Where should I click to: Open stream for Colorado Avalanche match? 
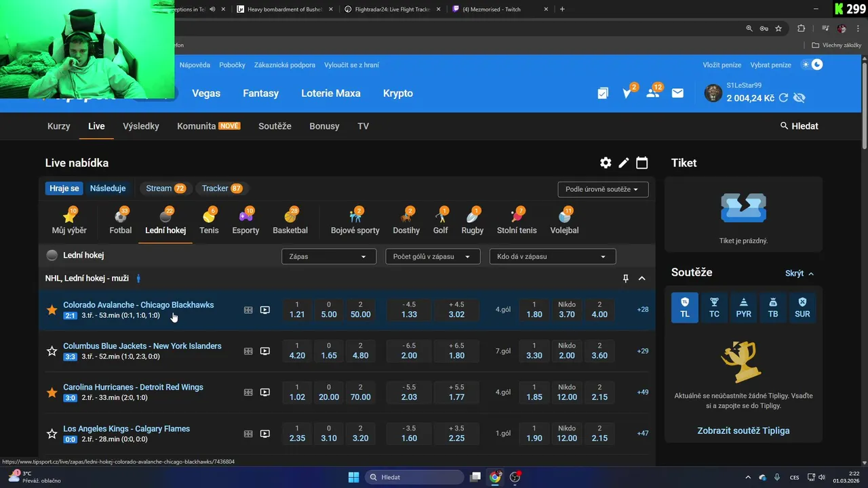265,310
